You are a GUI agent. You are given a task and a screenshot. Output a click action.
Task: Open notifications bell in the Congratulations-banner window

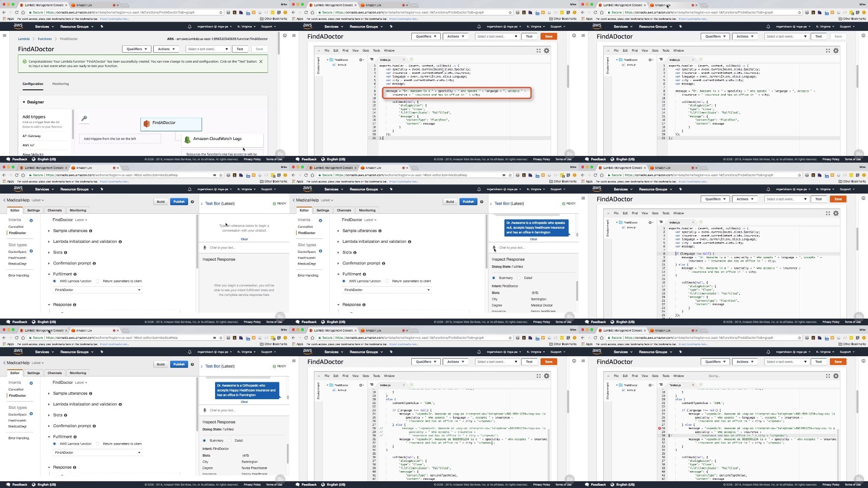190,27
